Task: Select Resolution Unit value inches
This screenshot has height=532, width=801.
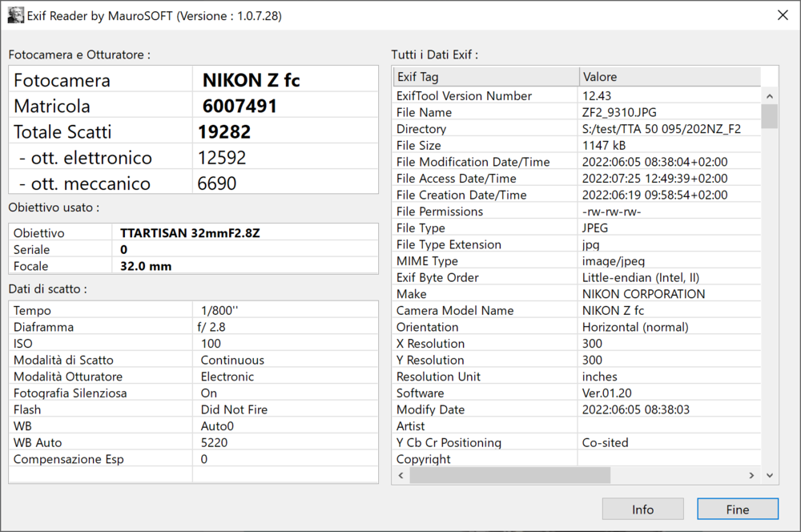Action: (600, 377)
